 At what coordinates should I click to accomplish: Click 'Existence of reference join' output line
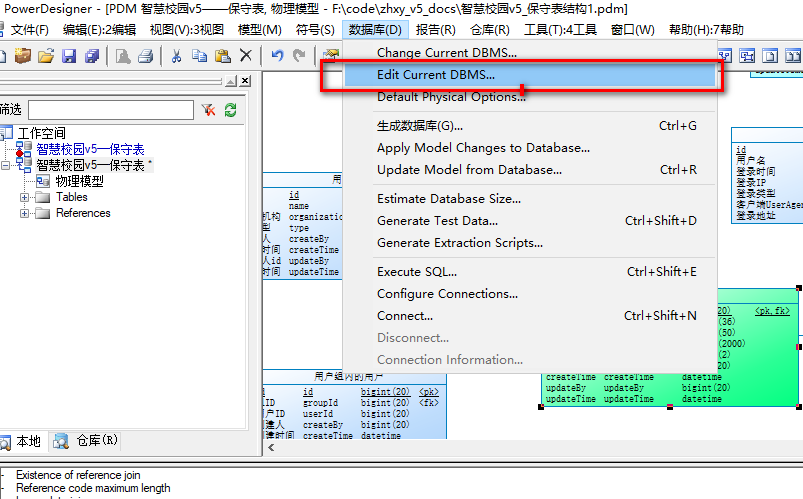(x=78, y=475)
